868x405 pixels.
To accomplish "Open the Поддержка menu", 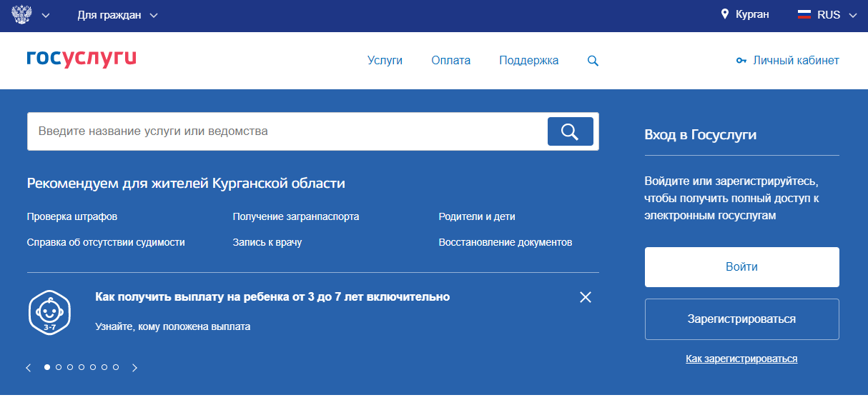I will click(529, 61).
